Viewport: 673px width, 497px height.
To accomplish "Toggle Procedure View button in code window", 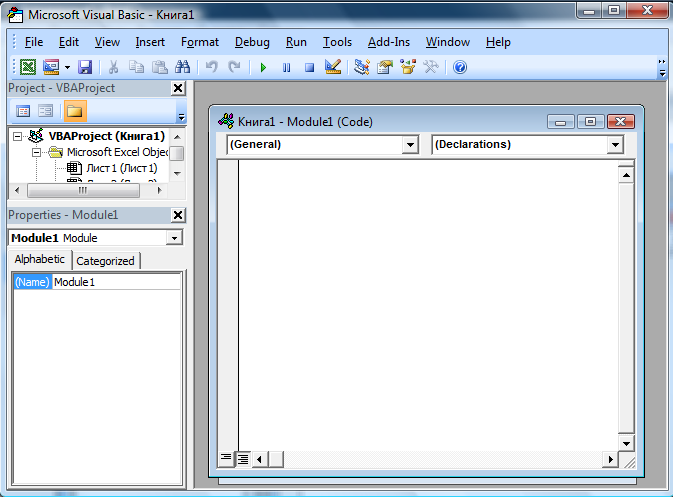I will (x=226, y=459).
